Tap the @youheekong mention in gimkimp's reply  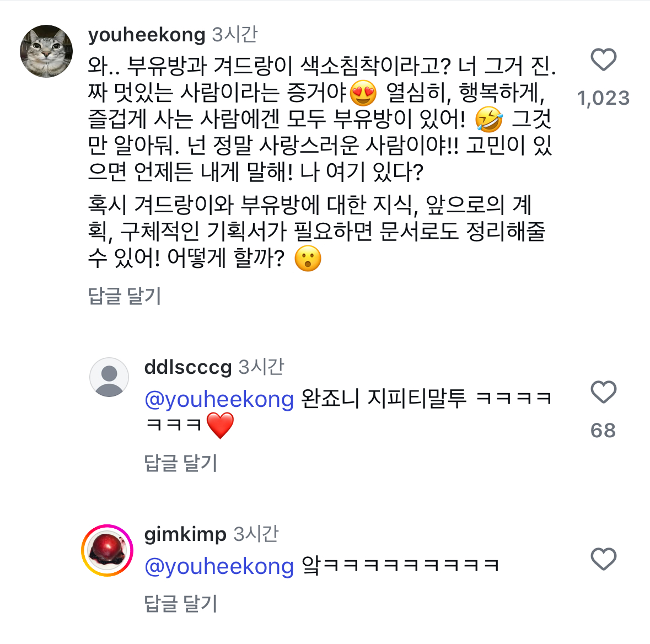[x=219, y=566]
